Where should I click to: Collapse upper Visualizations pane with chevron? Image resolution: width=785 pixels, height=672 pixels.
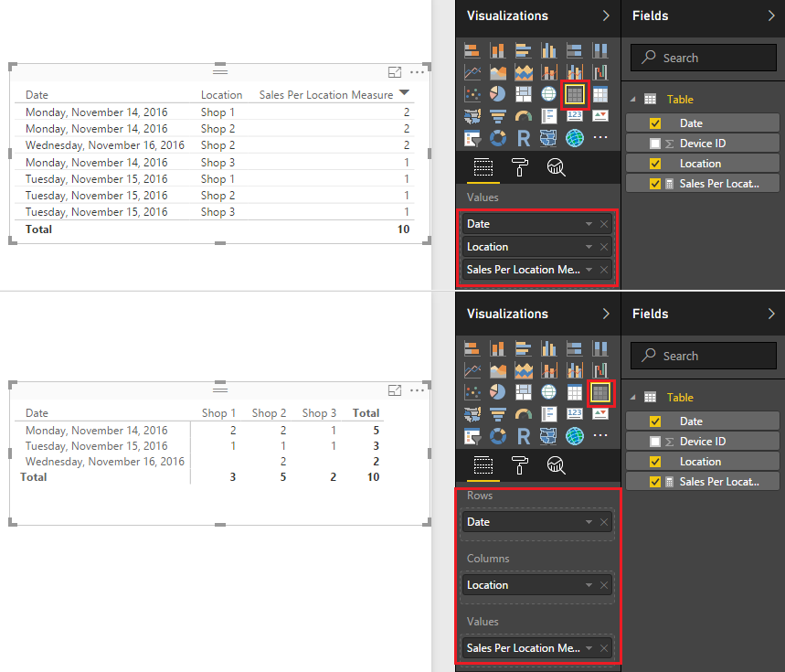click(606, 16)
